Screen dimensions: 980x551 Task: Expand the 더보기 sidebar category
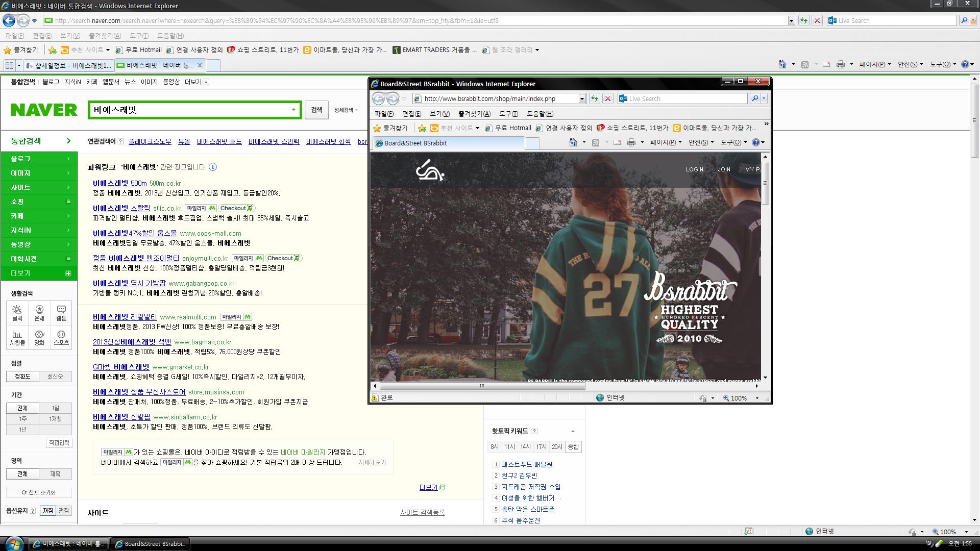(x=39, y=273)
